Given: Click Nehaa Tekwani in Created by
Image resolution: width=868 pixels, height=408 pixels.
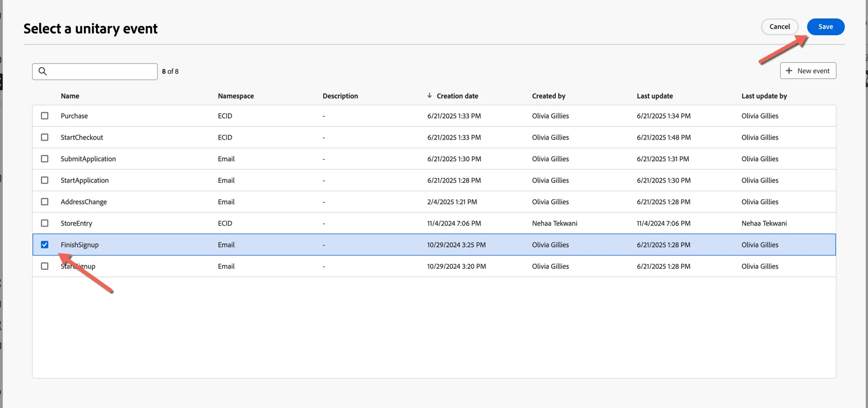Looking at the screenshot, I should [x=555, y=223].
